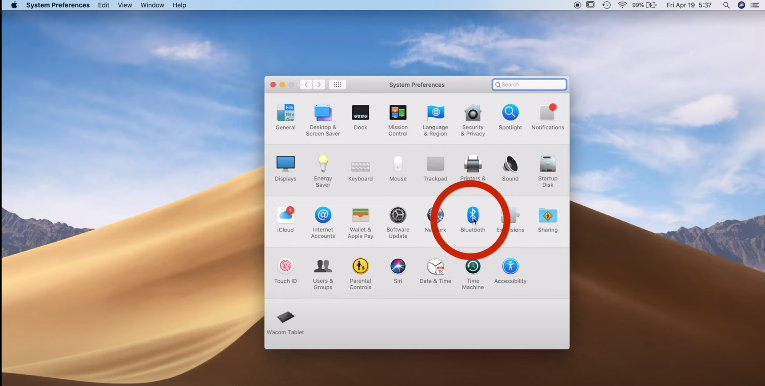Open Spotlight search in menu bar
This screenshot has width=765, height=386.
click(726, 5)
